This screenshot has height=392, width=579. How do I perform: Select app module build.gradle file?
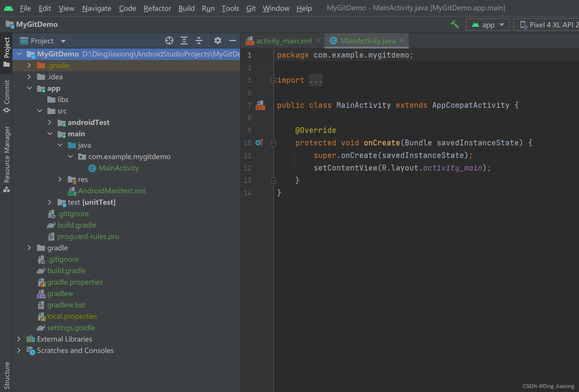coord(76,225)
